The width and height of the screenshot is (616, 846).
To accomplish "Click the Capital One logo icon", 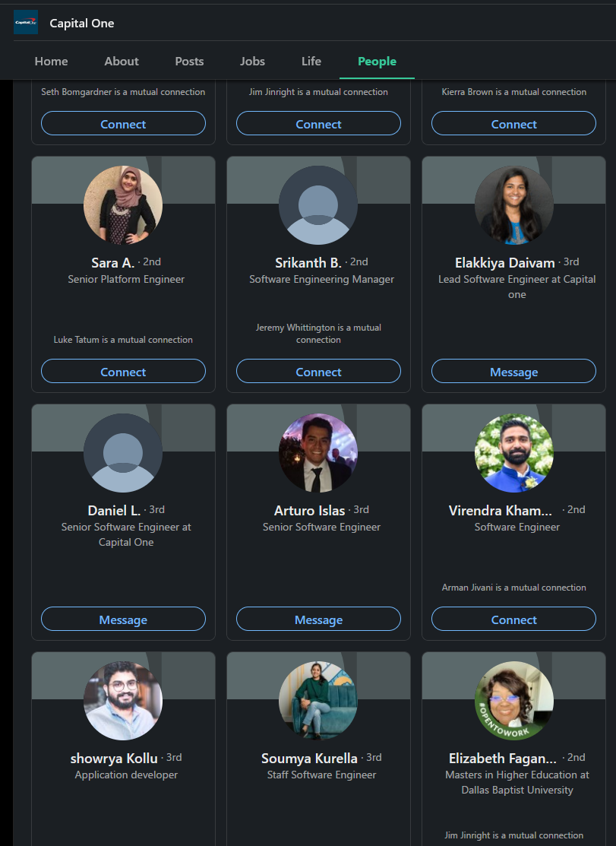I will (x=26, y=23).
